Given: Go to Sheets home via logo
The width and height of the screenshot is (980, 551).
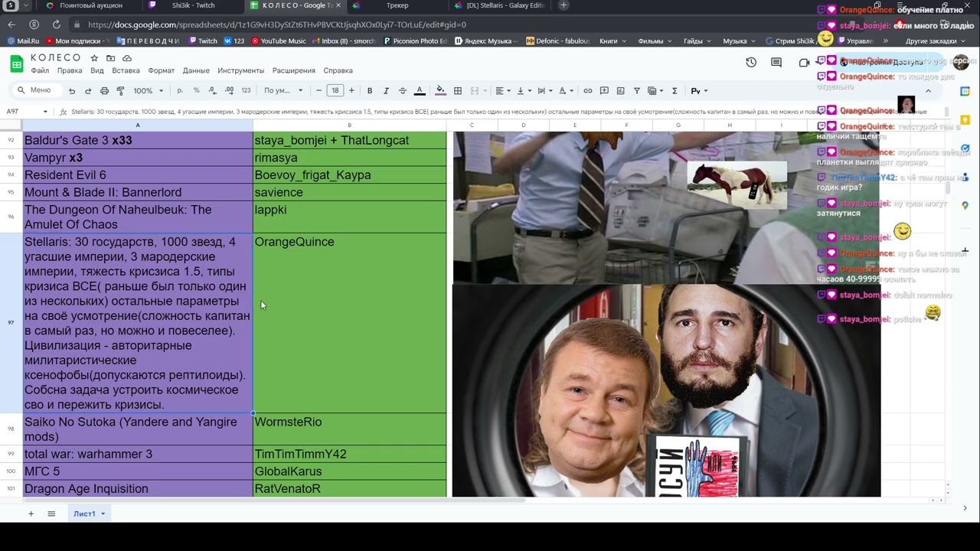Looking at the screenshot, I should (x=16, y=64).
